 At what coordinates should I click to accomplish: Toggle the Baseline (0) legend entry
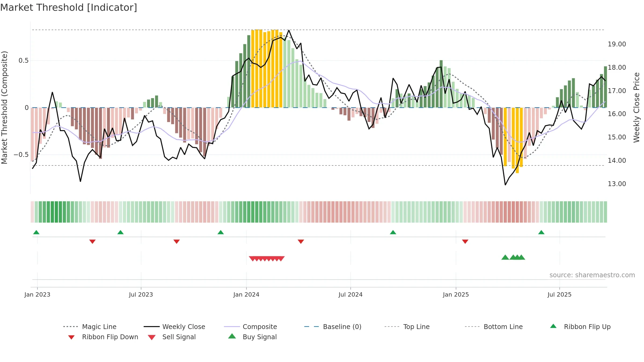click(333, 327)
